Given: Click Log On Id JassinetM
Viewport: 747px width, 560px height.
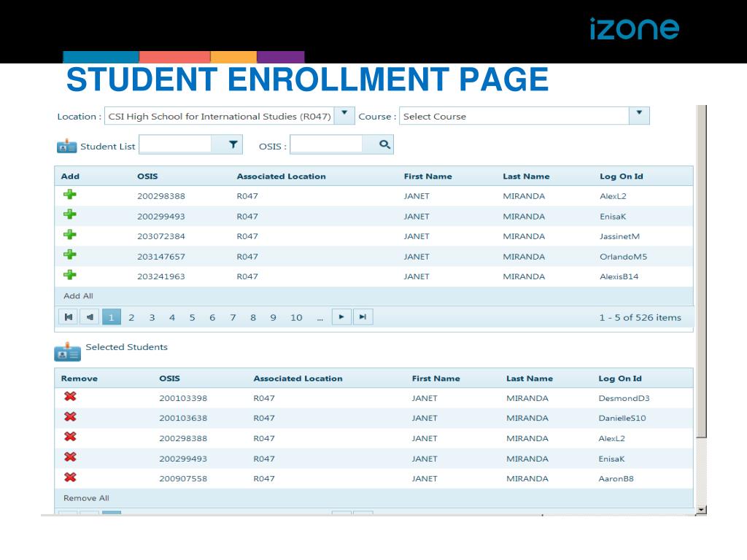Looking at the screenshot, I should tap(619, 236).
